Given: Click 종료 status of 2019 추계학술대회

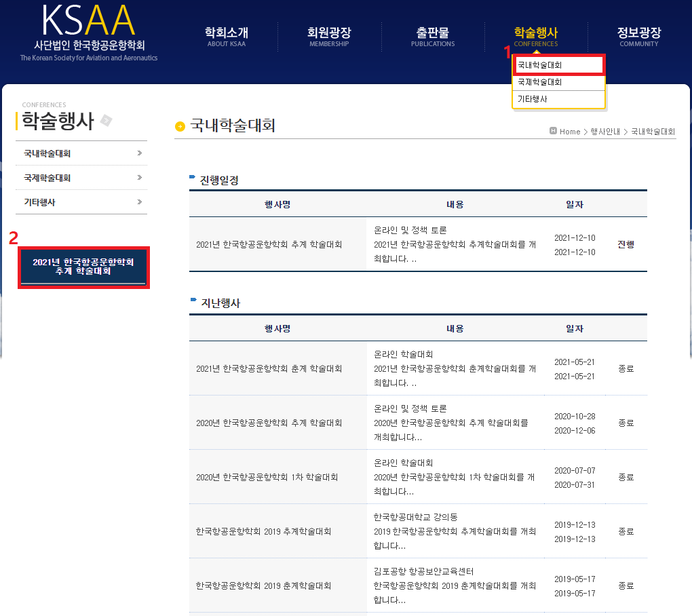Looking at the screenshot, I should coord(626,531).
